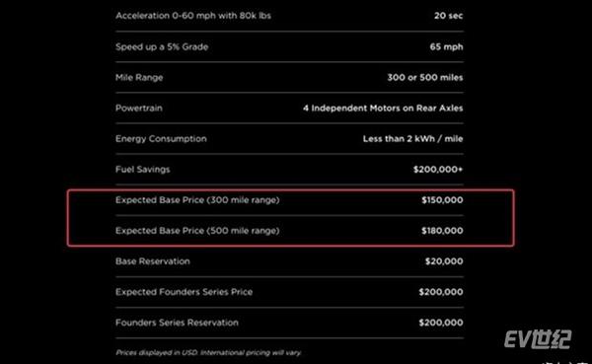The width and height of the screenshot is (592, 364).
Task: Click the 20 sec acceleration value
Action: click(x=448, y=16)
